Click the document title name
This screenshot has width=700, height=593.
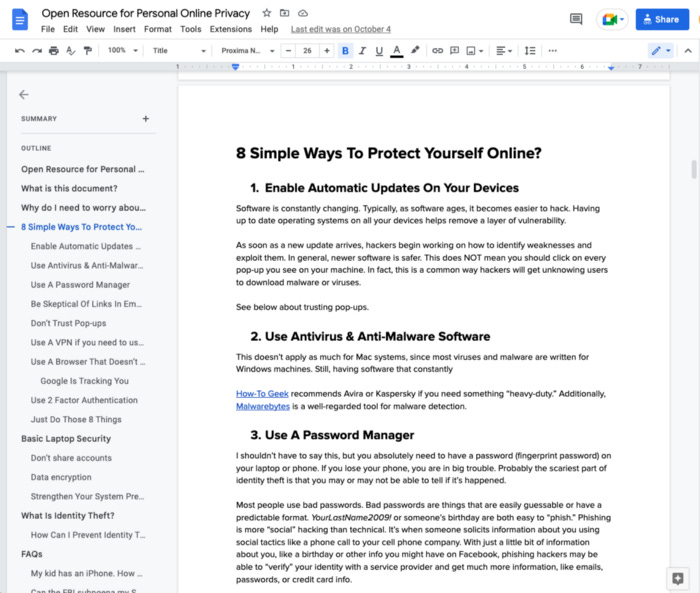tap(146, 13)
